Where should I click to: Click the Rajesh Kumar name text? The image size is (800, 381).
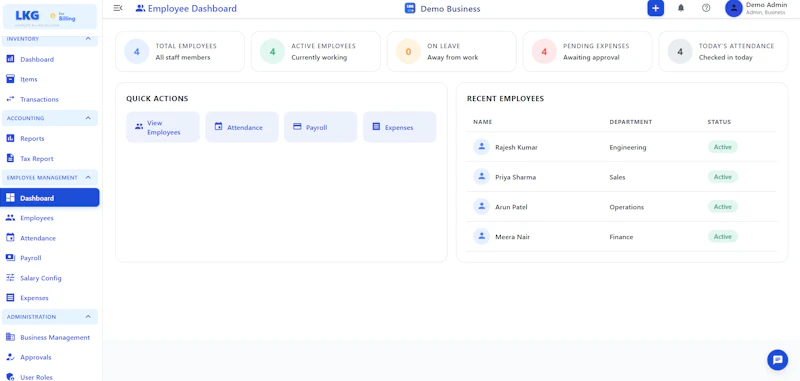click(x=516, y=147)
